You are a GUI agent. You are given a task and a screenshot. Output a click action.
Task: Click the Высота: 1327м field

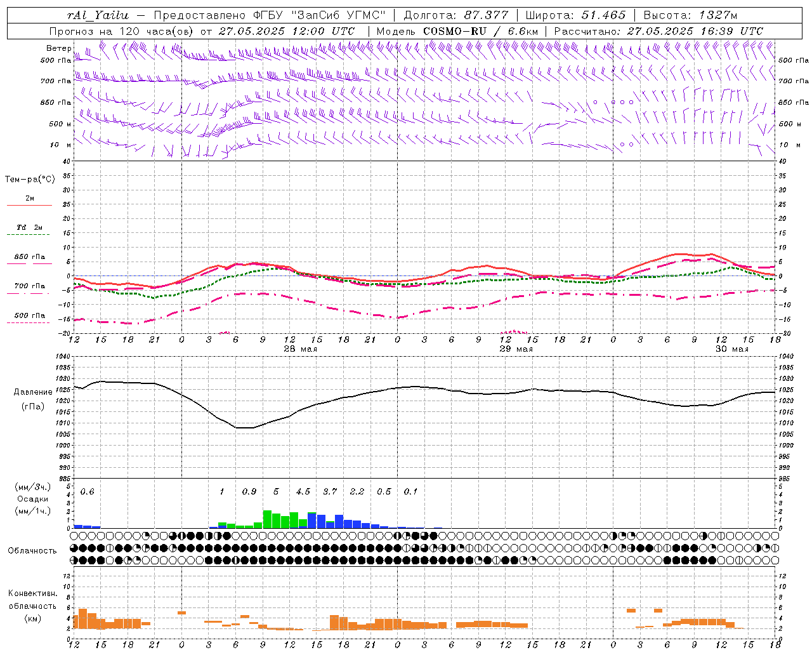(690, 15)
